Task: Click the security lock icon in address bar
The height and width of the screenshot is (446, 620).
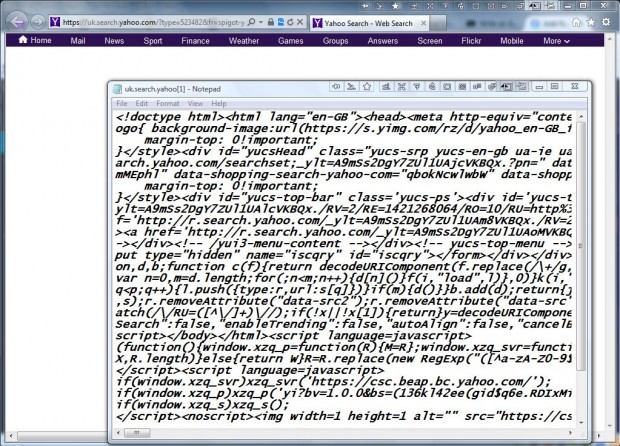Action: coord(271,22)
